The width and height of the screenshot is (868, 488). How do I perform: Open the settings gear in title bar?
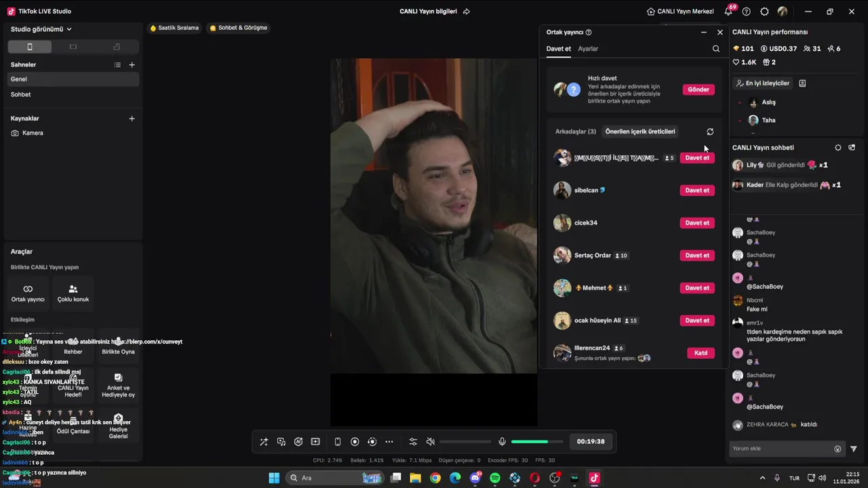coord(764,12)
